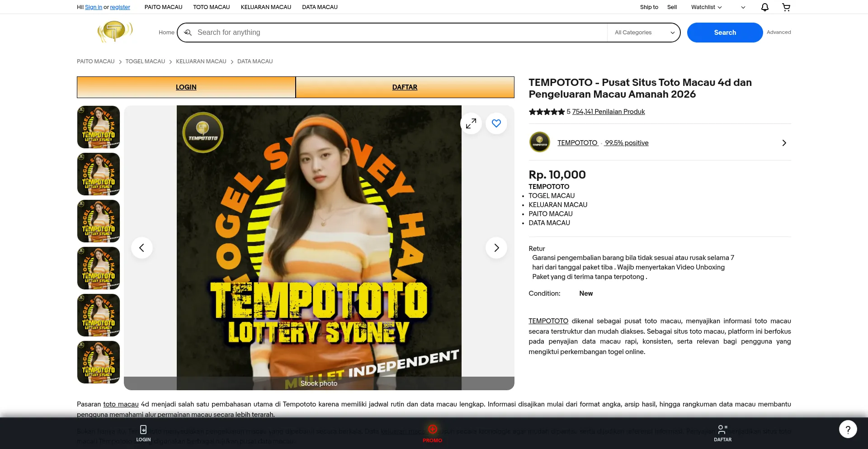Open Advanced search link
The height and width of the screenshot is (449, 868).
778,33
